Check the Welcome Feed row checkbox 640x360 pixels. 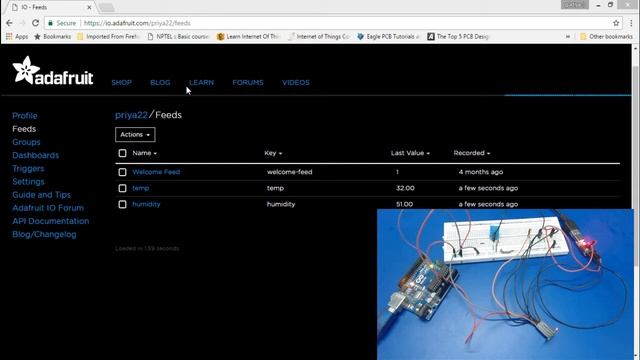[x=122, y=172]
